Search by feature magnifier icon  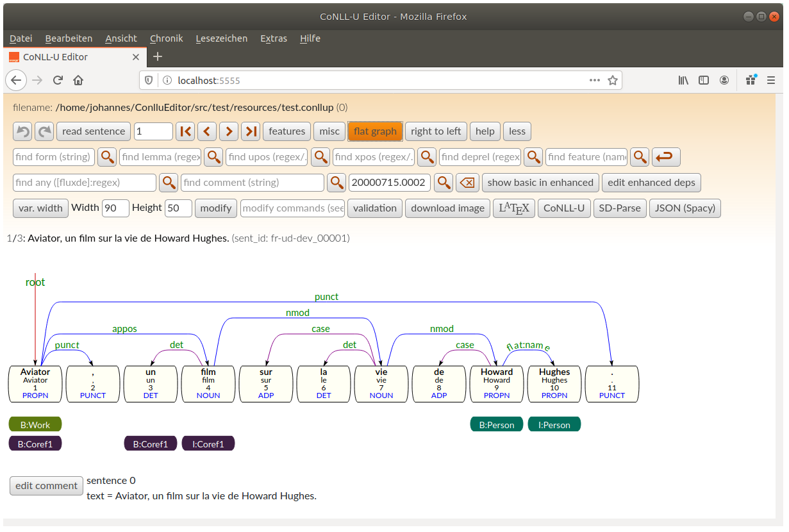click(640, 157)
